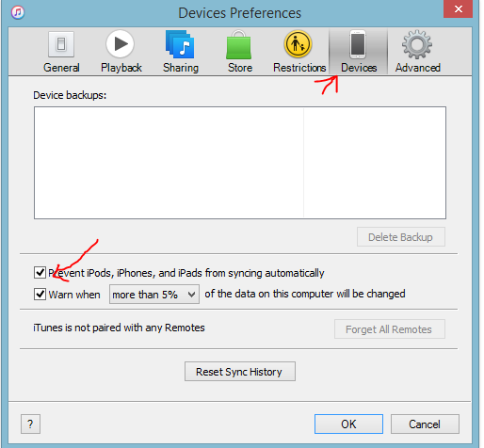Screen dimensions: 484x448
Task: Click the Reset Sync History button
Action: tap(240, 372)
